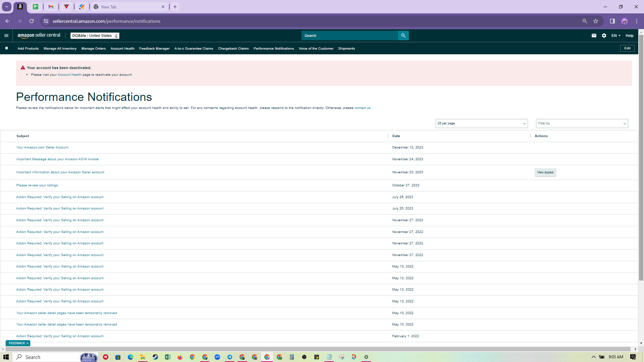Image resolution: width=644 pixels, height=362 pixels.
Task: Open the taskbar notification center icon
Action: coord(633,357)
